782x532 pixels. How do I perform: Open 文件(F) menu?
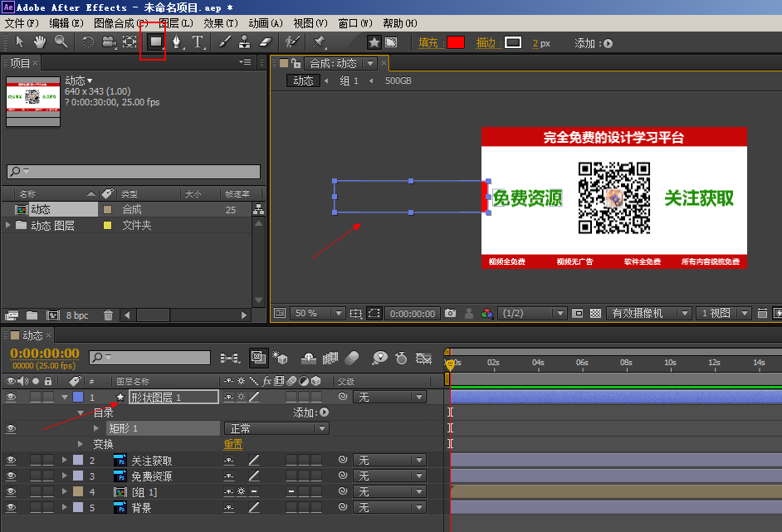tap(22, 23)
